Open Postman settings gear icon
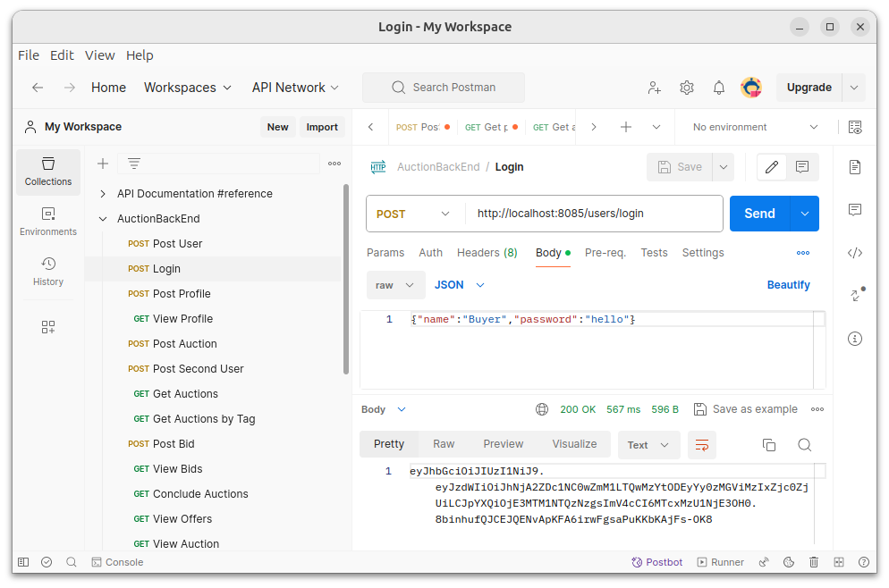The image size is (889, 588). (687, 88)
